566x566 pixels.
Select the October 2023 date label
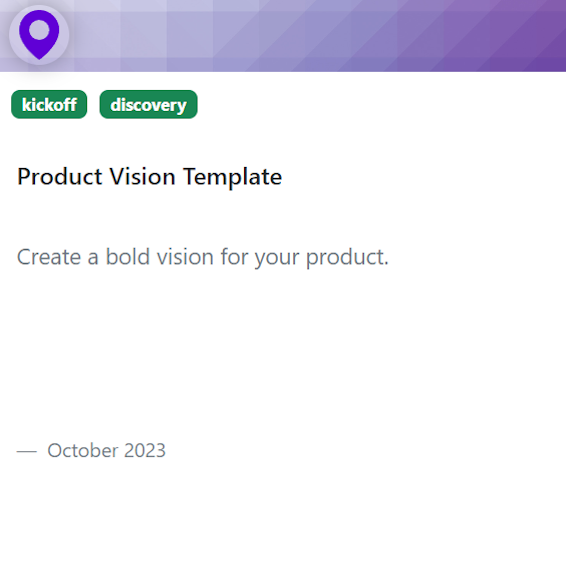(106, 450)
